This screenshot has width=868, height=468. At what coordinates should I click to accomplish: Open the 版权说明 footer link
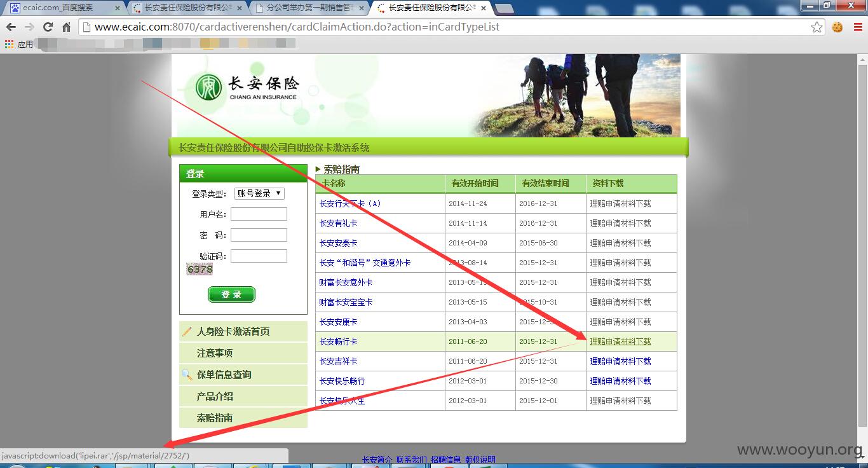480,460
